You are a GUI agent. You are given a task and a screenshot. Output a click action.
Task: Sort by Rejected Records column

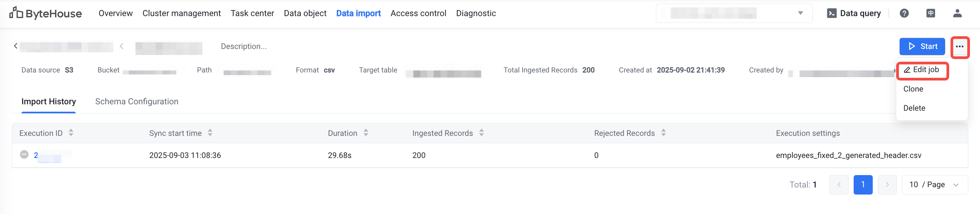[x=663, y=133]
